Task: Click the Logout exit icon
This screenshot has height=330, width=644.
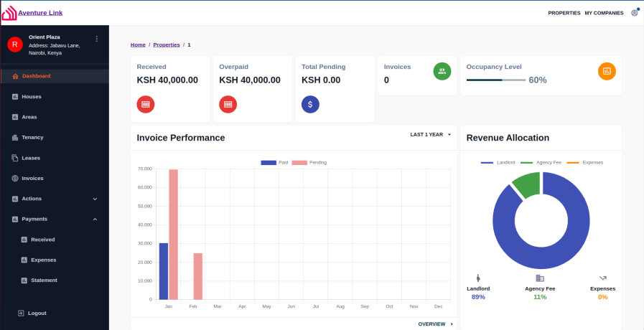Action: 21,313
